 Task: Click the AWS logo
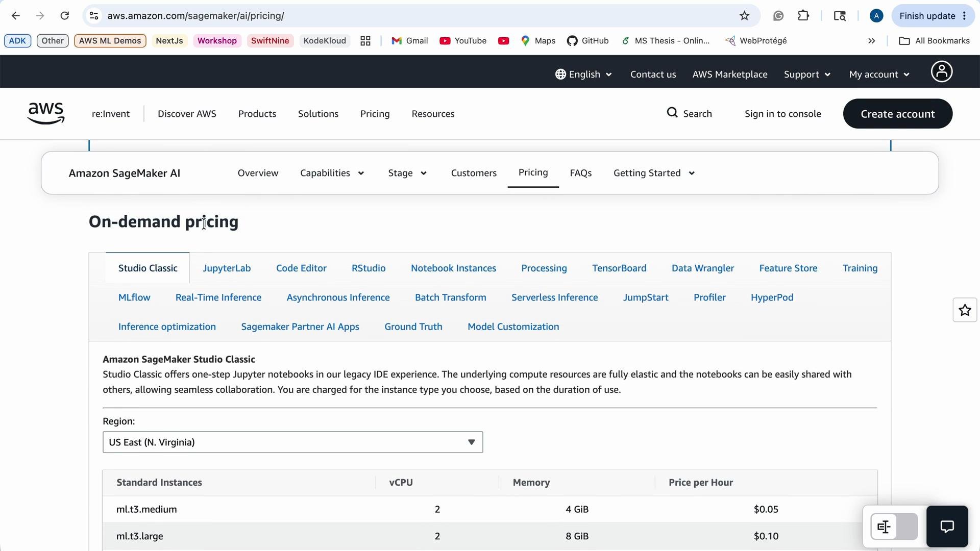point(46,113)
